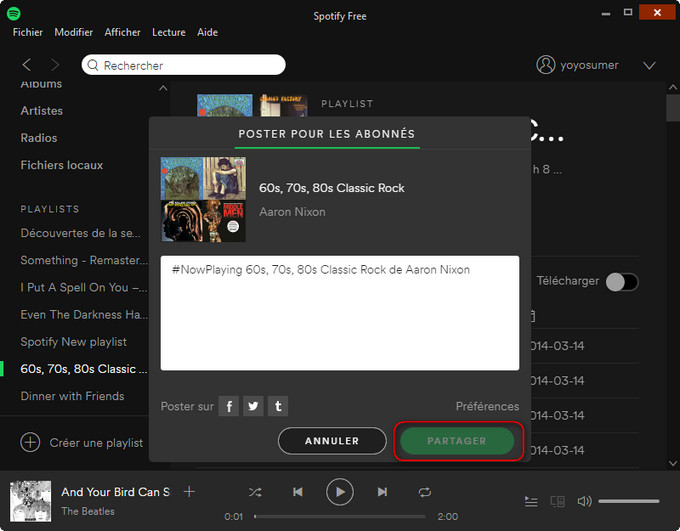Click the play button
The width and height of the screenshot is (680, 531).
pyautogui.click(x=340, y=492)
